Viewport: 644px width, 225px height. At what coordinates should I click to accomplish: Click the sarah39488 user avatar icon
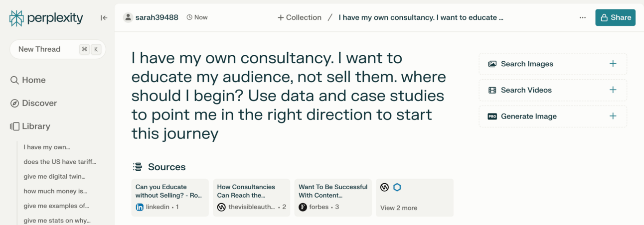pyautogui.click(x=128, y=17)
